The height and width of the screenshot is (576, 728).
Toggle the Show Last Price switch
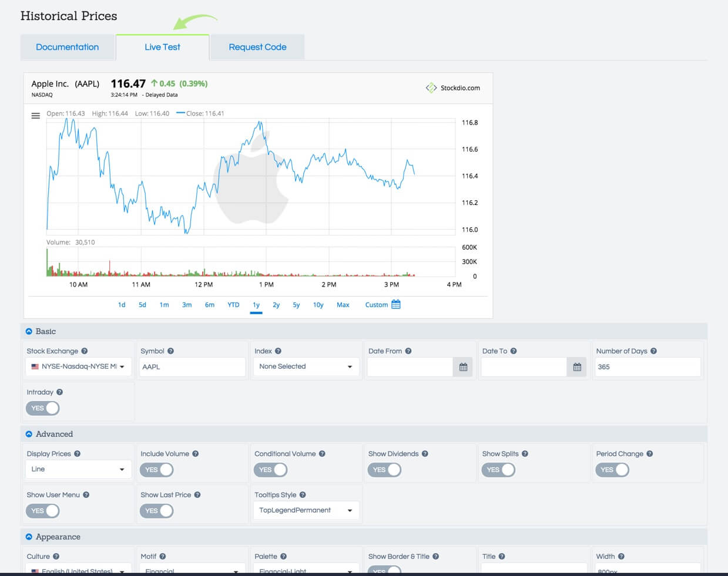(157, 511)
